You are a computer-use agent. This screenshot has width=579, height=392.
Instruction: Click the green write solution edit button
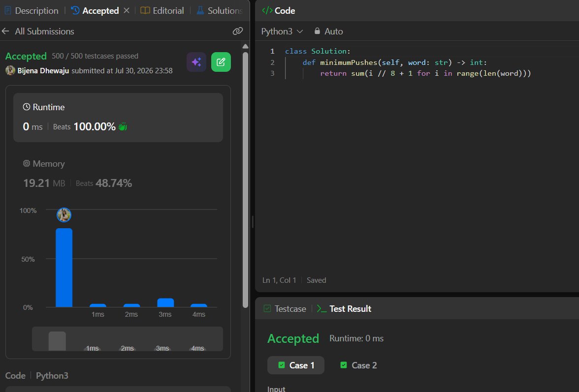pyautogui.click(x=221, y=62)
